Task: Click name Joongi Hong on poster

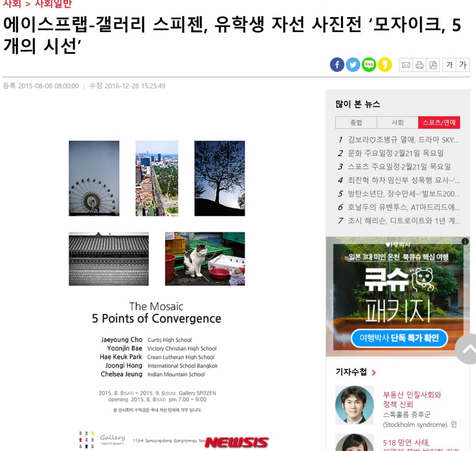Action: pos(124,365)
